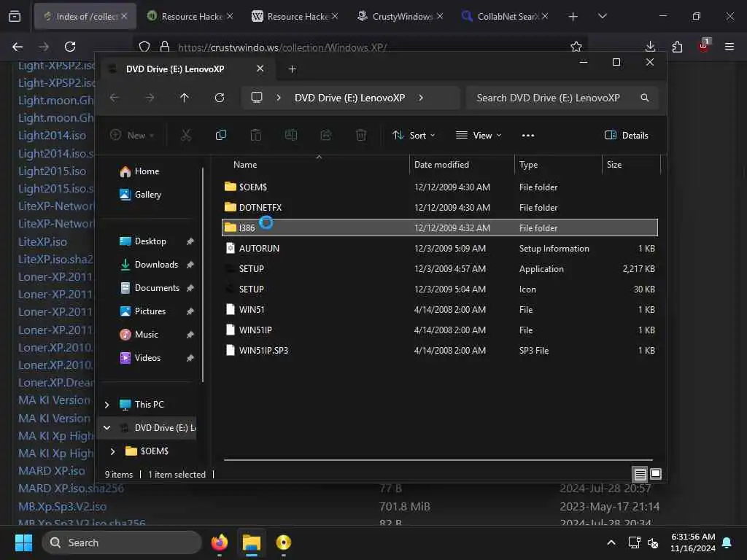Expand the $OEM$ node in navigation tree
Viewport: 747px width, 560px height.
tap(113, 451)
